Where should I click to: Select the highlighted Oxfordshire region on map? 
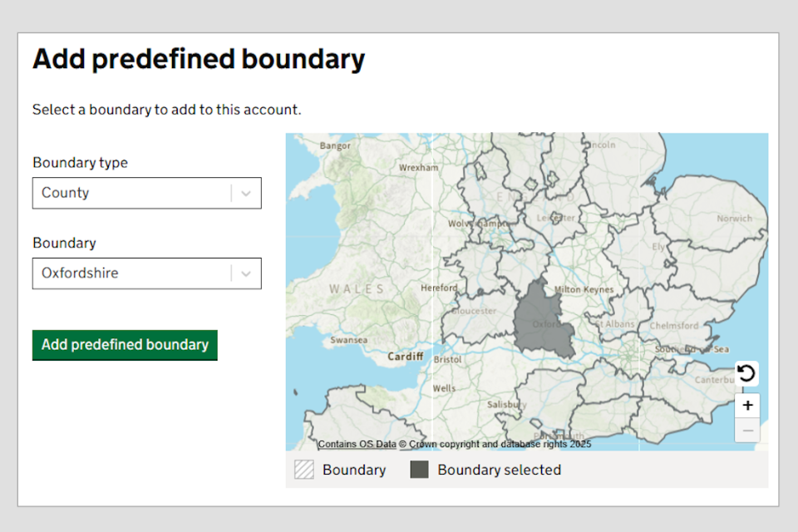(540, 320)
